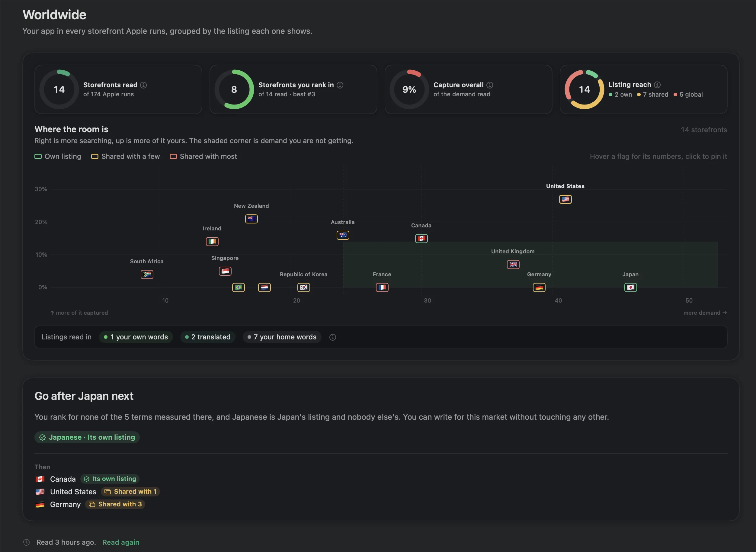This screenshot has height=552, width=756.
Task: Select the France flag marker
Action: coord(382,287)
